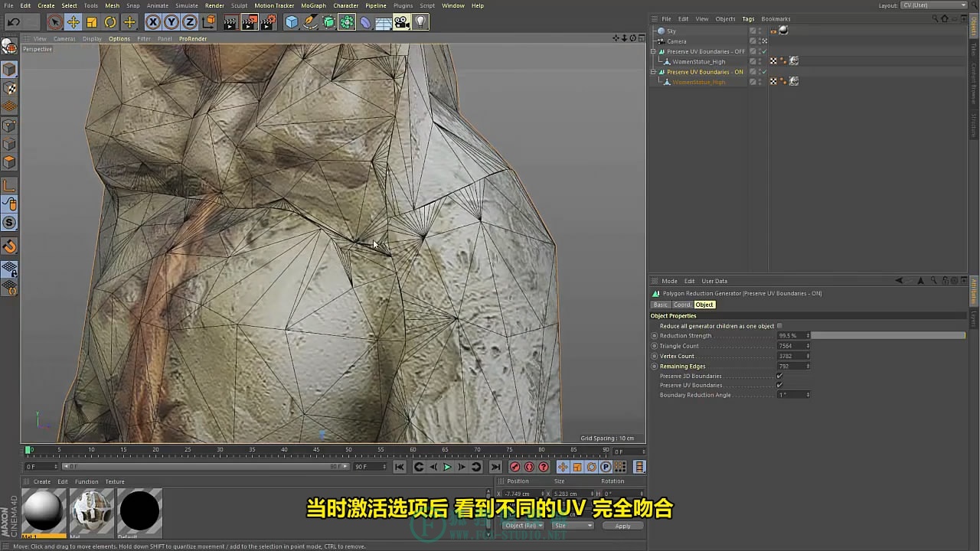
Task: Open the Spline Pen tool
Action: pos(310,22)
